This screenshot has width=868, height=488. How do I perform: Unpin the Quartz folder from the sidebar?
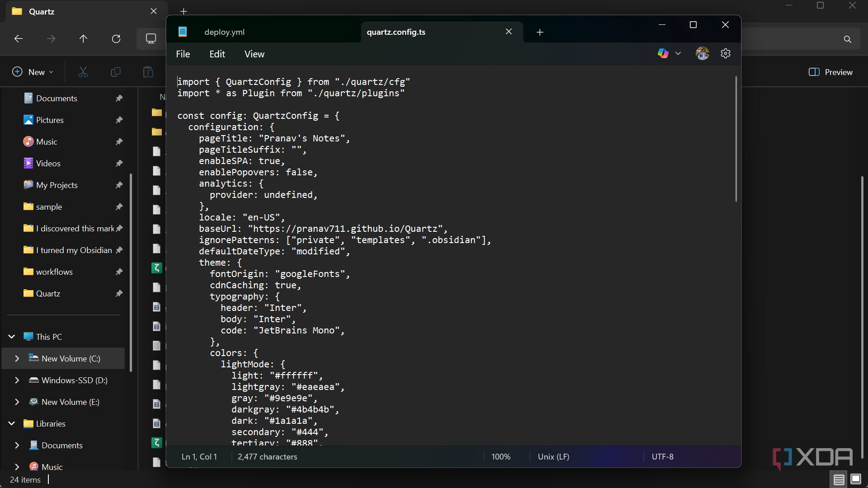[118, 293]
